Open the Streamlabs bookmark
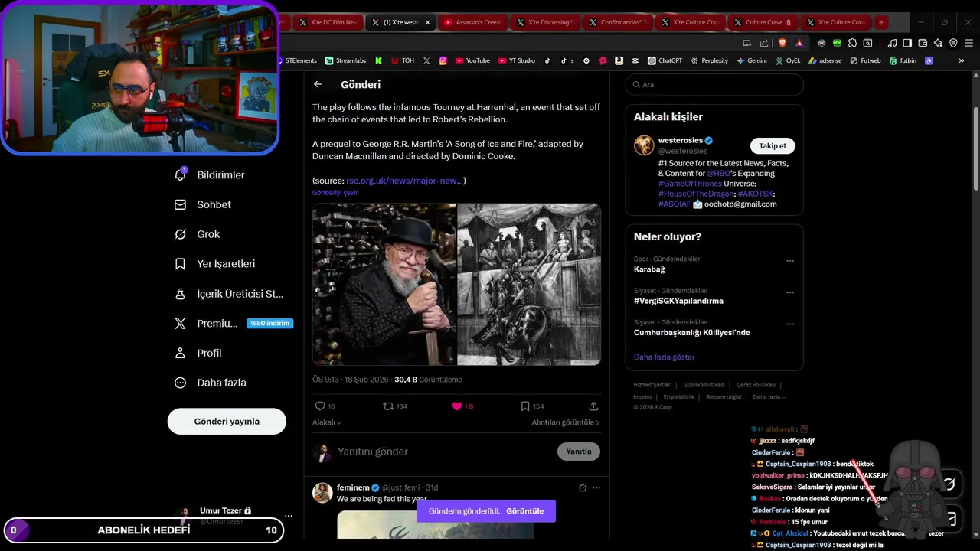This screenshot has width=980, height=551. (345, 60)
